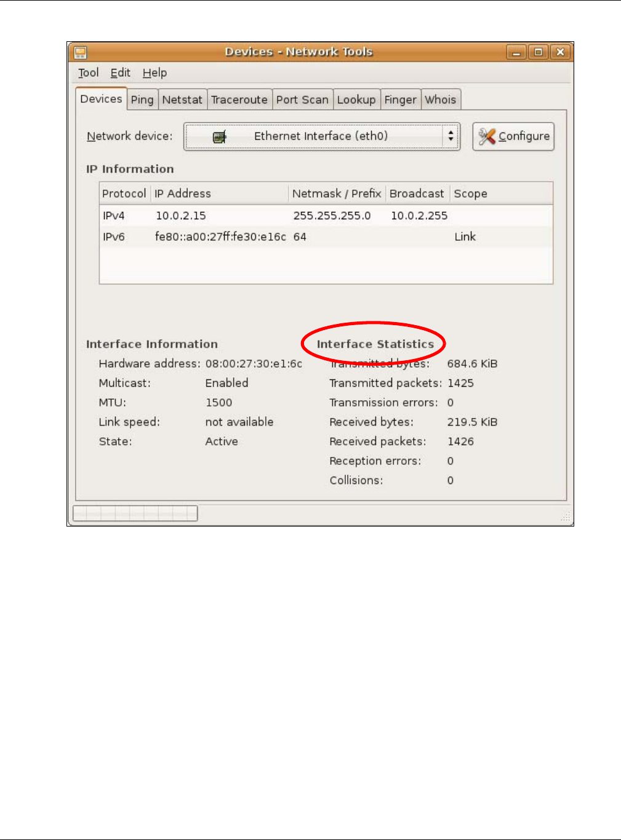Click the Netmask / Prefix column header
The width and height of the screenshot is (621, 840).
pos(337,193)
